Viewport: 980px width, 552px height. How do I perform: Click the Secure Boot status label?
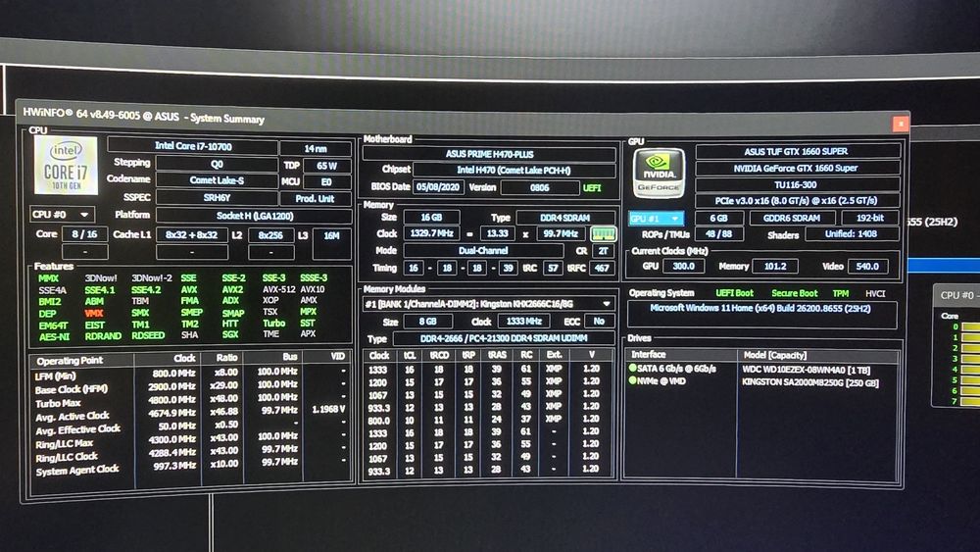coord(794,293)
